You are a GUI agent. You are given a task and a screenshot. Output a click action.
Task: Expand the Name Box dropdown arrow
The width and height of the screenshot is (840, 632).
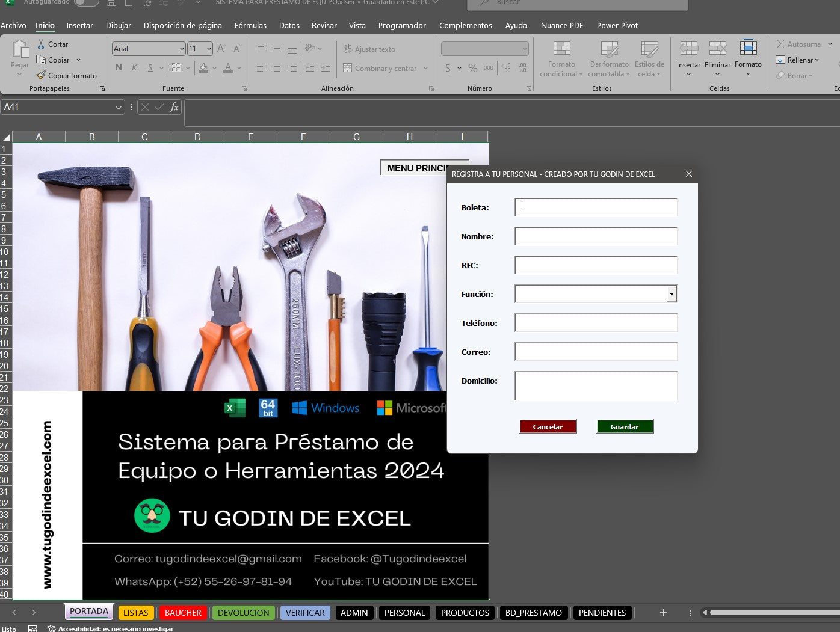[118, 107]
